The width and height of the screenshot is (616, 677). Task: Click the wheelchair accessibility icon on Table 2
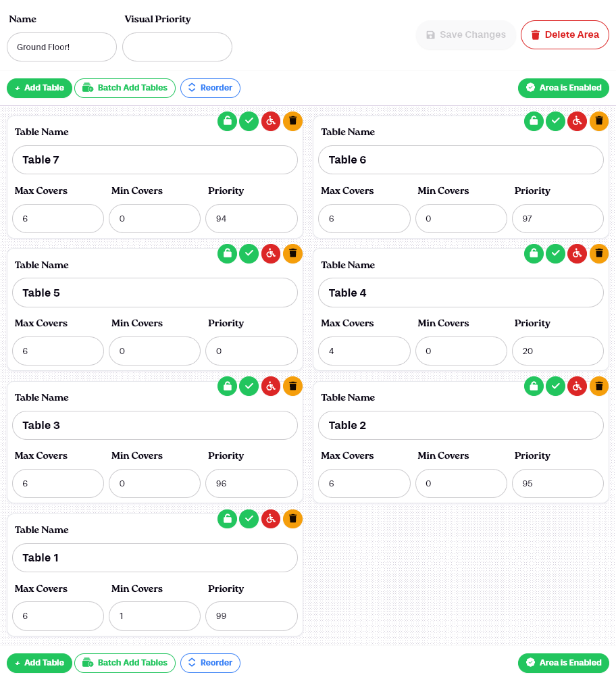tap(577, 386)
